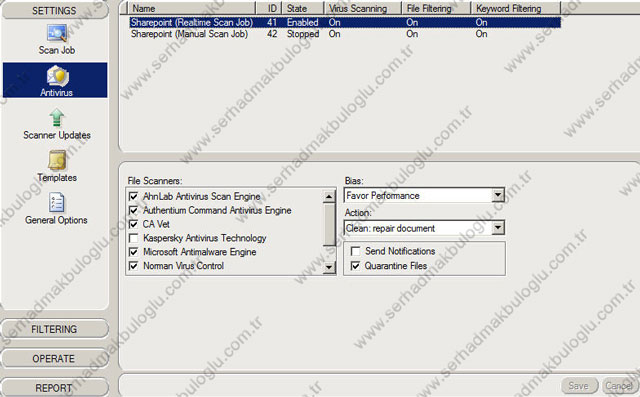Click File Filtering On for Manual Scan Job
This screenshot has height=397, width=640.
click(412, 34)
